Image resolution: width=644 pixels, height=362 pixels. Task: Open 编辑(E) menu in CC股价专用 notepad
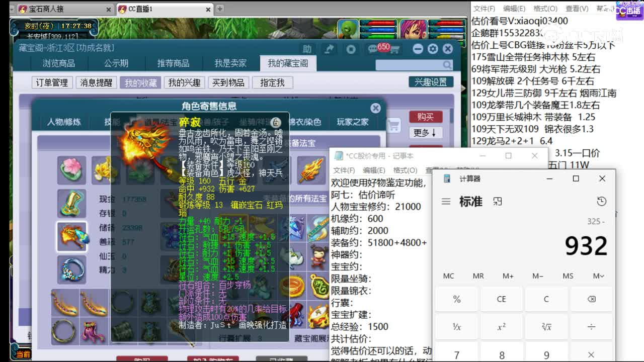click(374, 170)
